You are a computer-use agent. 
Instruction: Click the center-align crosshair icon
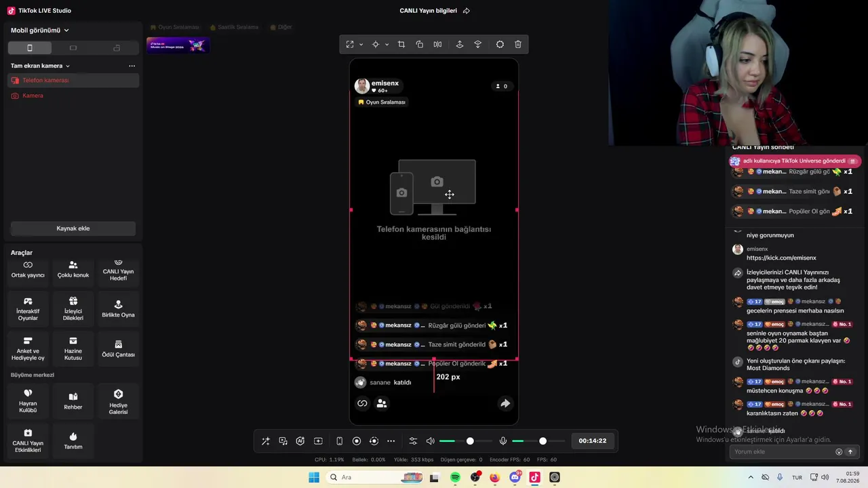click(375, 45)
